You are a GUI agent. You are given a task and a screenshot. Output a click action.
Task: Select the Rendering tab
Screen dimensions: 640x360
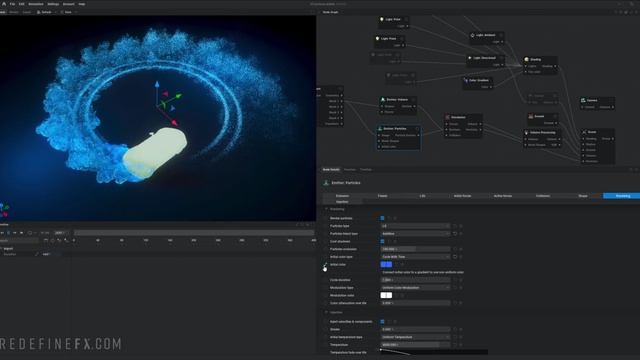622,196
